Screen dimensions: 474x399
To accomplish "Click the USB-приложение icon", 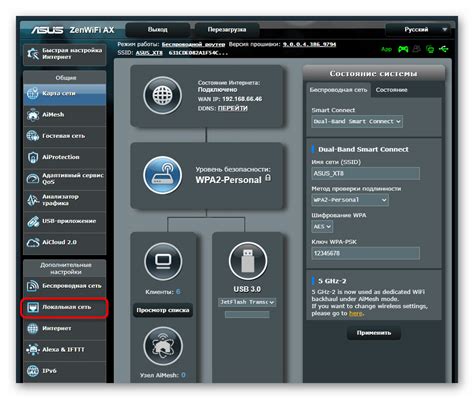I will (x=33, y=221).
